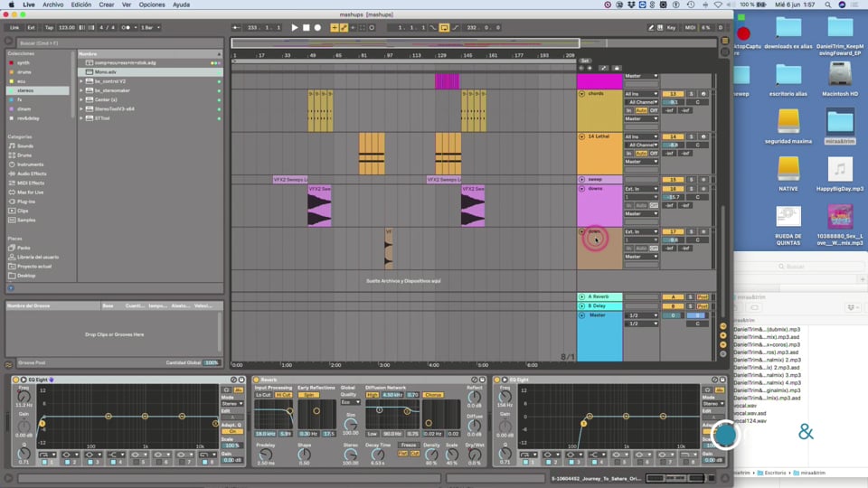The image size is (868, 488).
Task: Toggle Post on A Reverb return
Action: coord(703,297)
